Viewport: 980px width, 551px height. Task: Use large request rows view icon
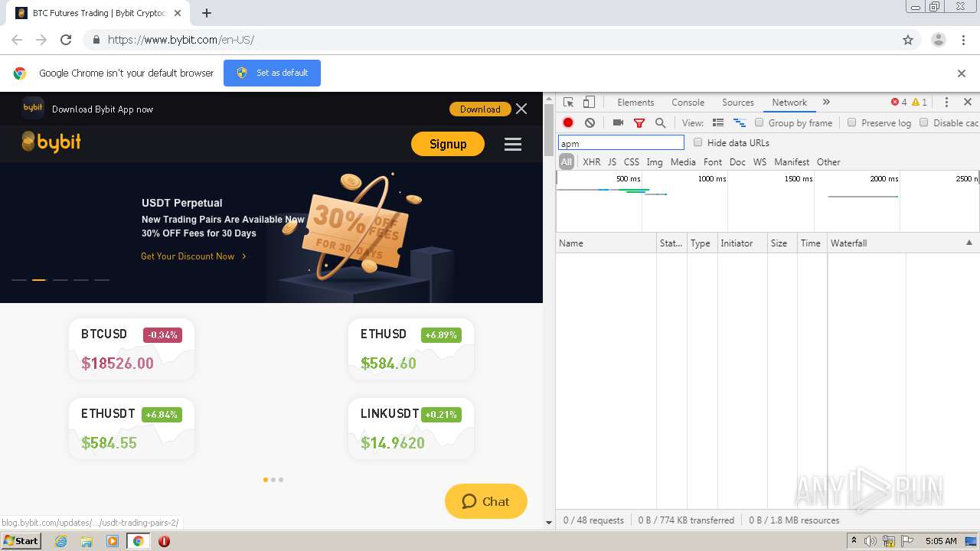[x=718, y=122]
